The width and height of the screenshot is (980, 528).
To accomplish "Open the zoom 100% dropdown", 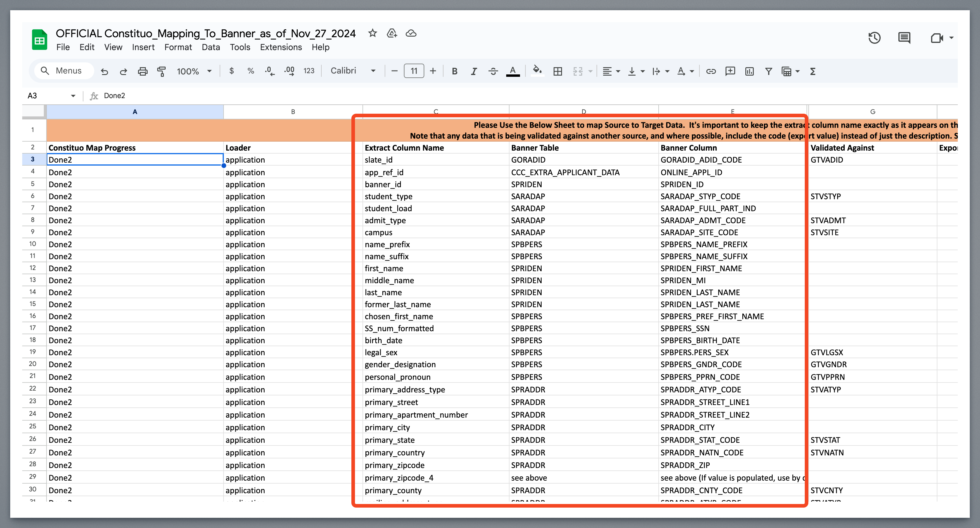I will coord(194,71).
